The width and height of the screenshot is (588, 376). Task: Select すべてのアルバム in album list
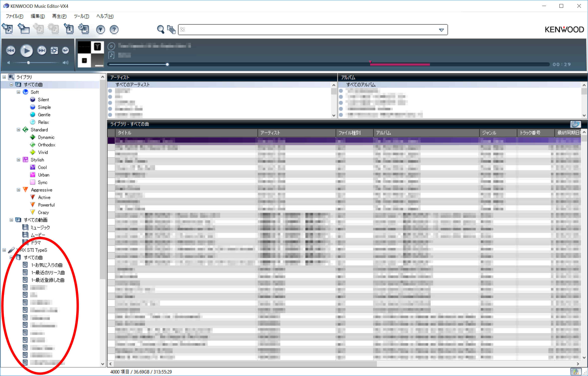coord(361,85)
